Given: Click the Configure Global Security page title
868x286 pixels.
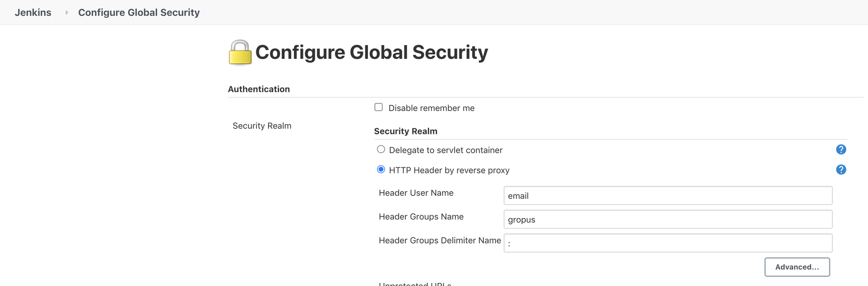Looking at the screenshot, I should click(371, 52).
